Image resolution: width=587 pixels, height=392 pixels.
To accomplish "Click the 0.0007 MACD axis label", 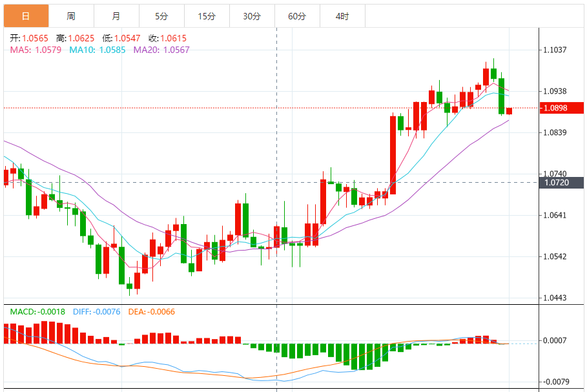I will pyautogui.click(x=555, y=340).
